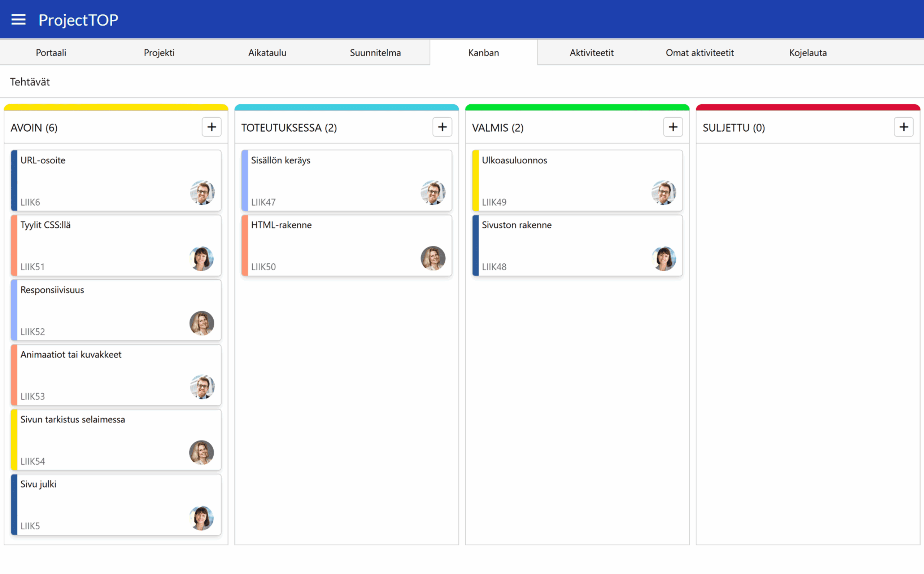Click the assignee avatar on the HTML-rakenne card

(x=433, y=258)
